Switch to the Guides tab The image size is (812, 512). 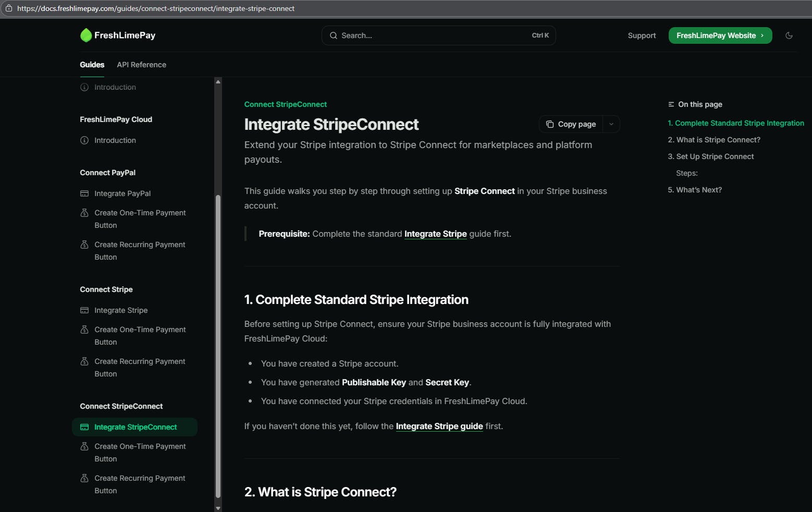[92, 65]
